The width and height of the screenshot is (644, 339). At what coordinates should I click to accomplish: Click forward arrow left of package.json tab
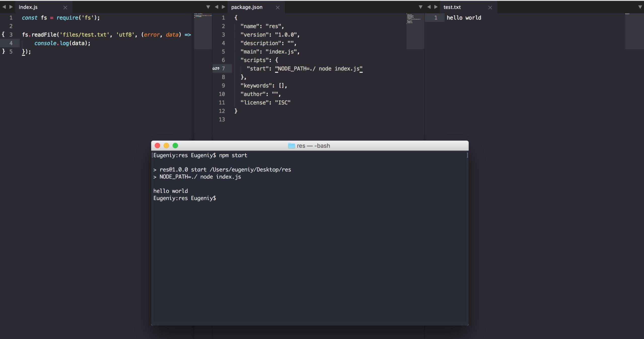tap(223, 7)
